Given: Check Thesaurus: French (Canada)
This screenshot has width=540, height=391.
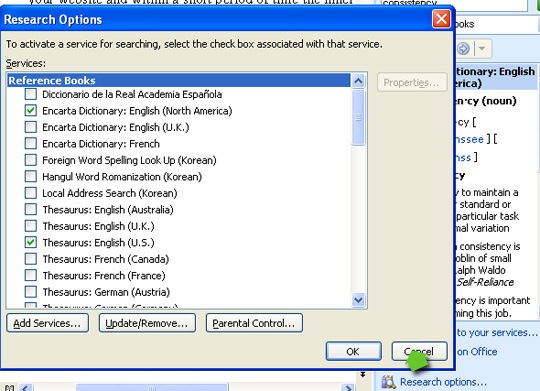Looking at the screenshot, I should pos(31,259).
